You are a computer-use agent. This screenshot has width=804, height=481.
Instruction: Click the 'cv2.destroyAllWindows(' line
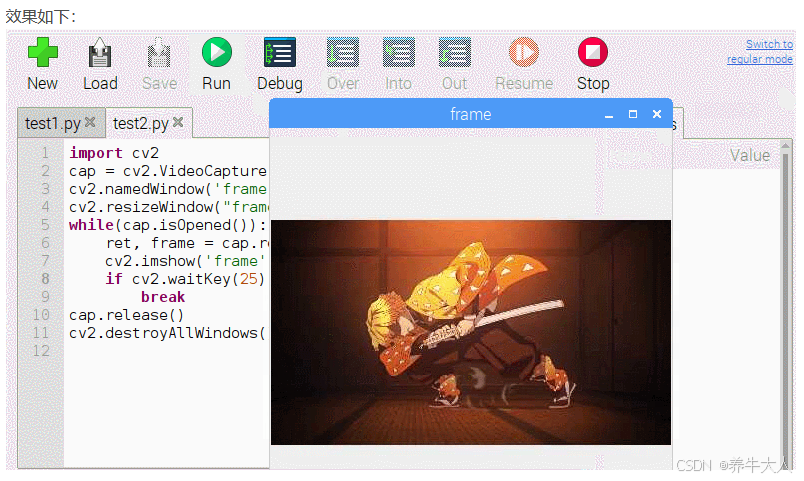point(167,333)
